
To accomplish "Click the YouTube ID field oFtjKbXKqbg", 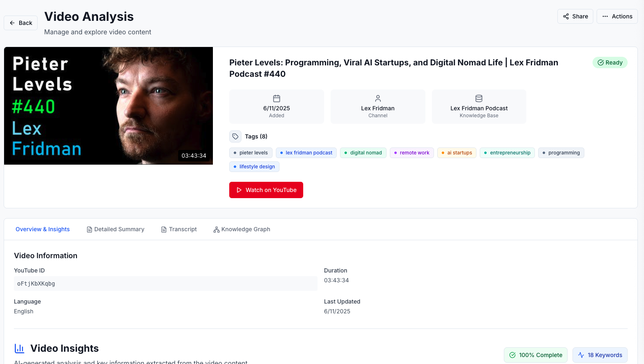I will point(165,284).
